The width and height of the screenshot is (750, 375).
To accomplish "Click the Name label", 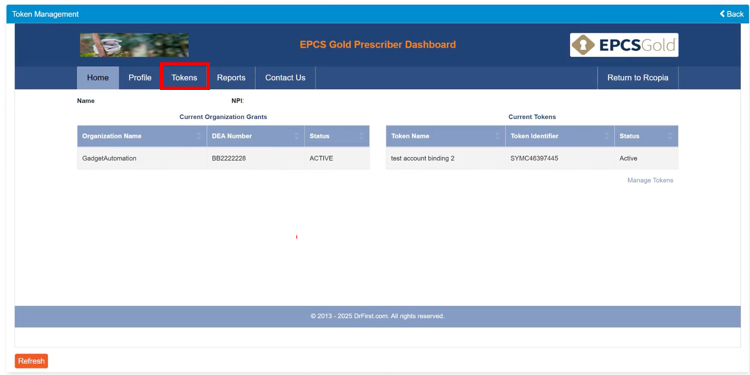I will [86, 101].
